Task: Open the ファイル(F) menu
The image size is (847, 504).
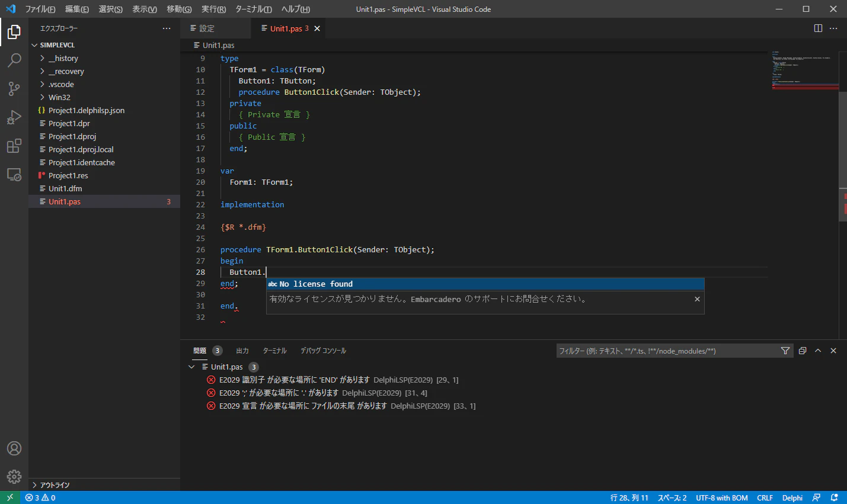Action: (40, 9)
